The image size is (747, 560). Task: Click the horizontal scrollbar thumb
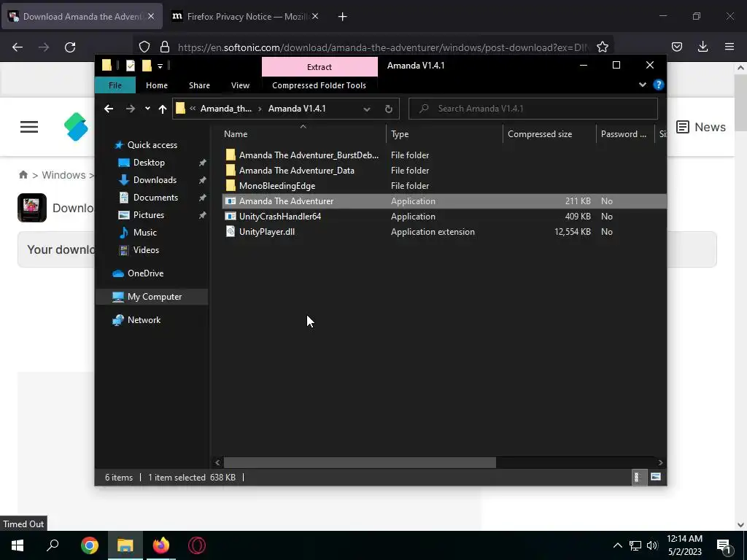tap(360, 462)
